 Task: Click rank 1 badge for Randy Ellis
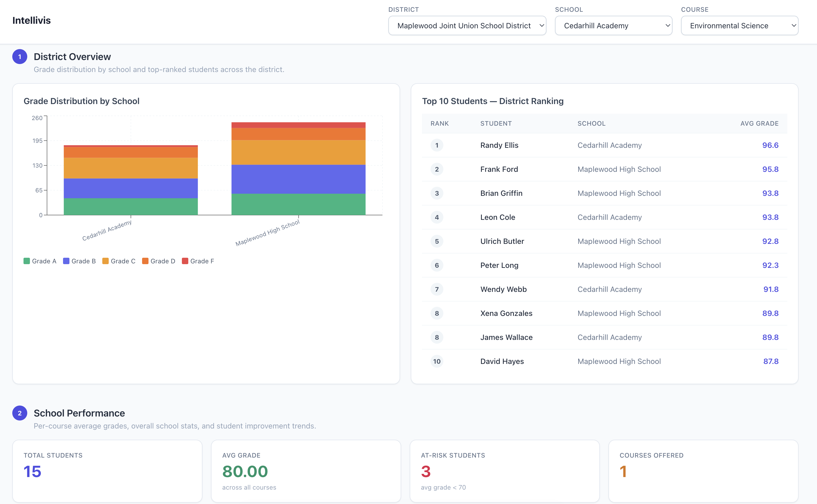[x=437, y=145]
